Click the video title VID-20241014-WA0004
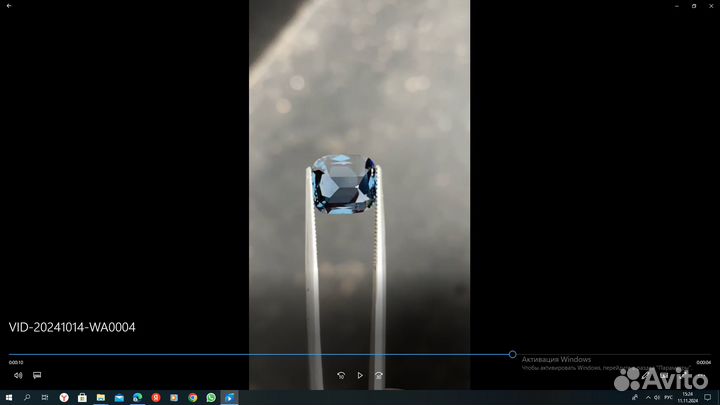 pos(72,327)
